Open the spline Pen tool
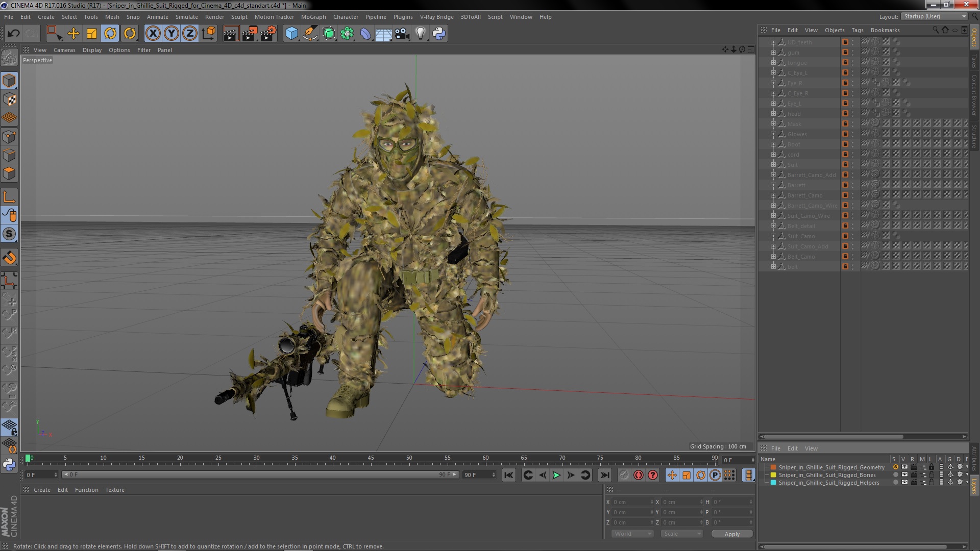 click(310, 34)
